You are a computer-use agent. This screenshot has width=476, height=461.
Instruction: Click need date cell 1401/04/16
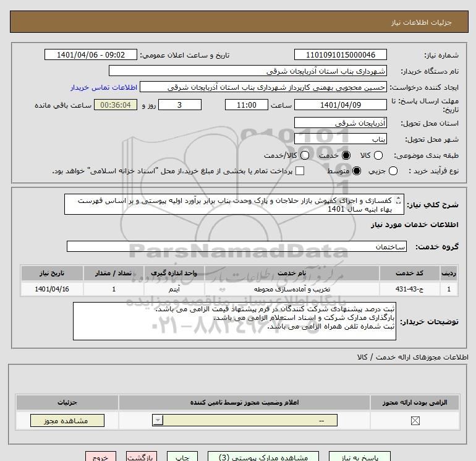(52, 289)
